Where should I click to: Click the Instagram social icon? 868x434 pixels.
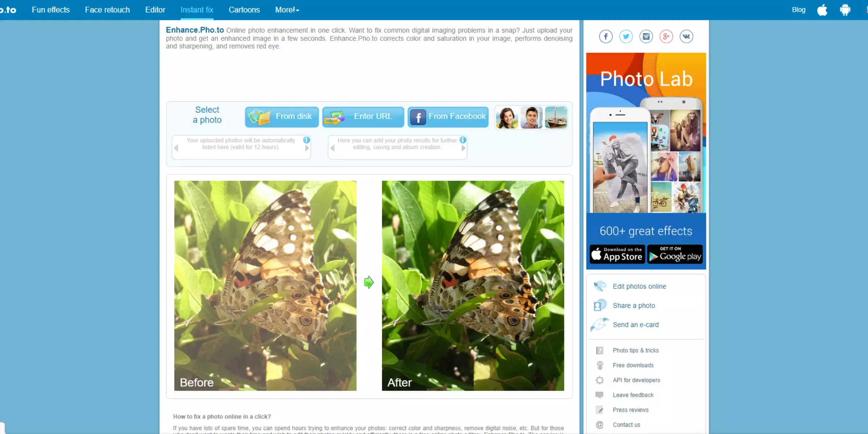click(x=646, y=37)
